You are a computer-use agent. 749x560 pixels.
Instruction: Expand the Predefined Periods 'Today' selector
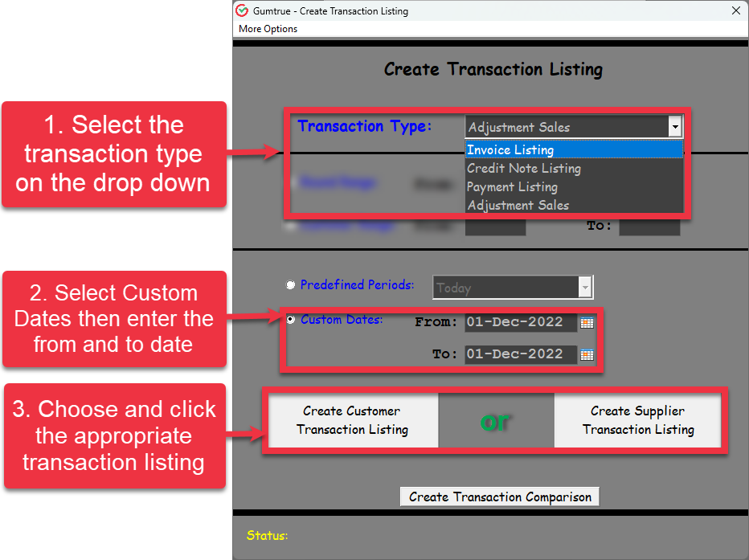[586, 287]
